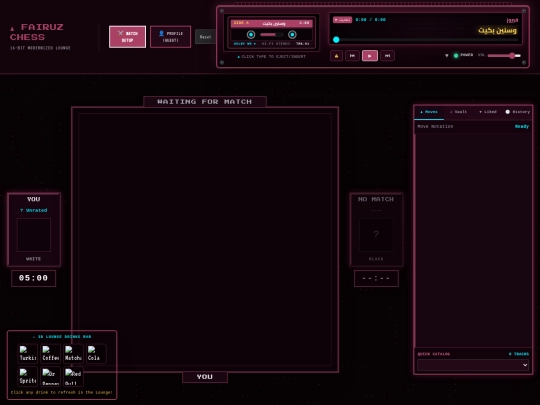This screenshot has width=540, height=405.
Task: Click the opponent question-mark avatar
Action: 376,235
